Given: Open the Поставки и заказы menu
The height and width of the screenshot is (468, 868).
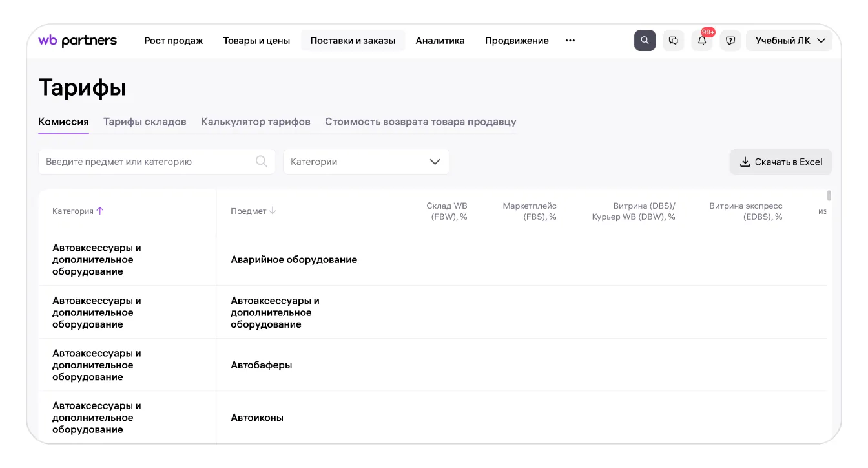Looking at the screenshot, I should click(353, 41).
